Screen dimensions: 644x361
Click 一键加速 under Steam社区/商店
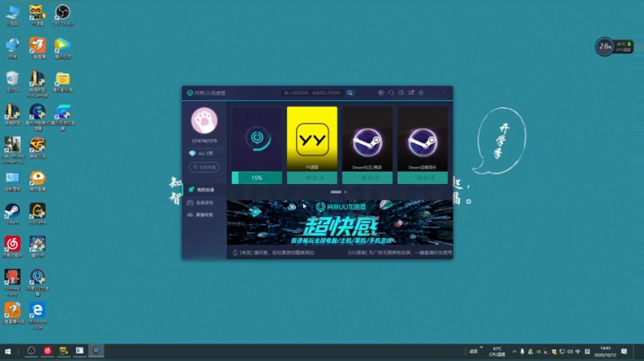coord(368,178)
